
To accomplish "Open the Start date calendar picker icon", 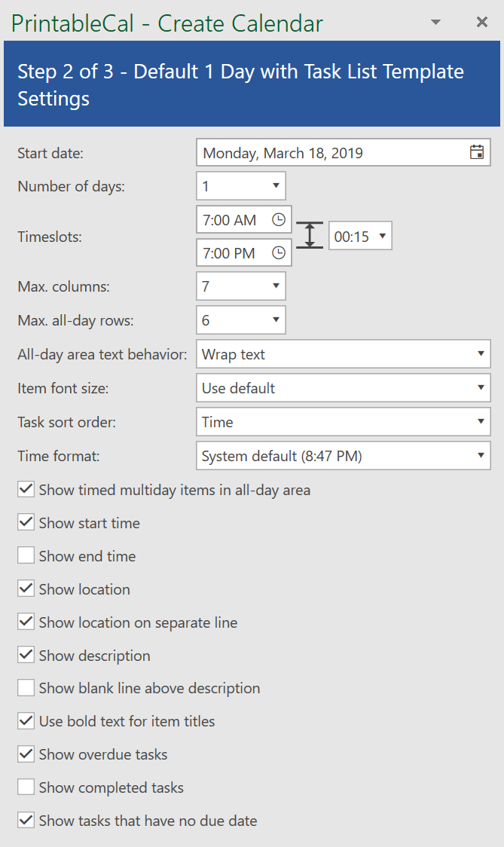I will [x=476, y=152].
